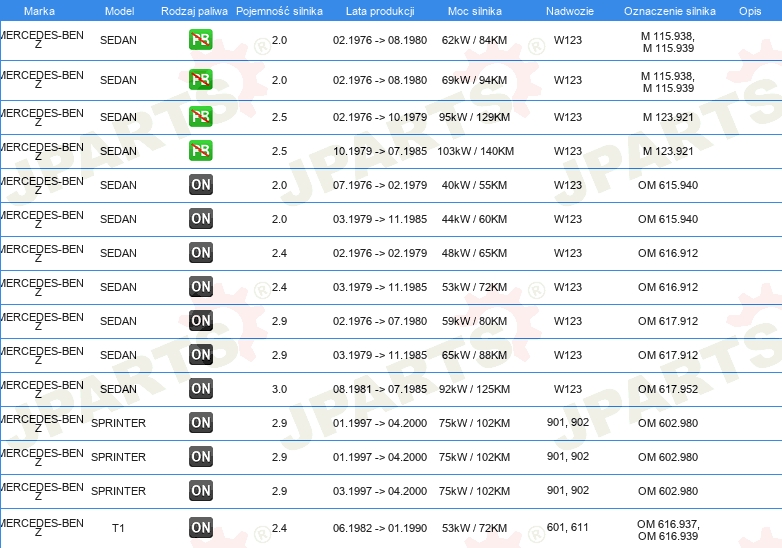Click the ON diesel icon in the 65kW / 88KM row

coord(201,355)
